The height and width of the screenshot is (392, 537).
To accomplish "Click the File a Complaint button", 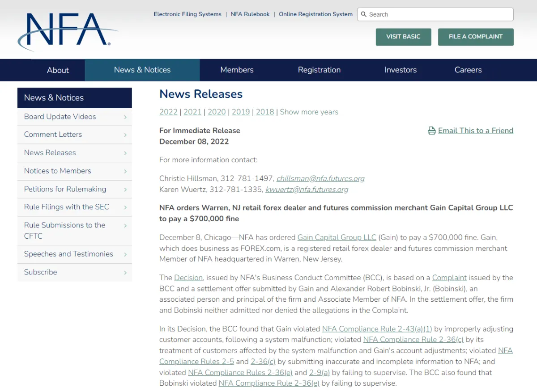I will point(476,37).
